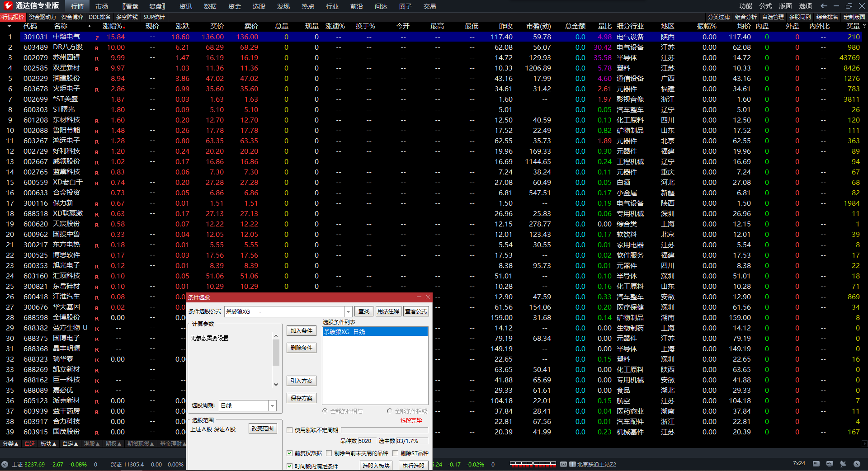
Task: Click the question mark beside 买量 column
Action: tap(864, 26)
